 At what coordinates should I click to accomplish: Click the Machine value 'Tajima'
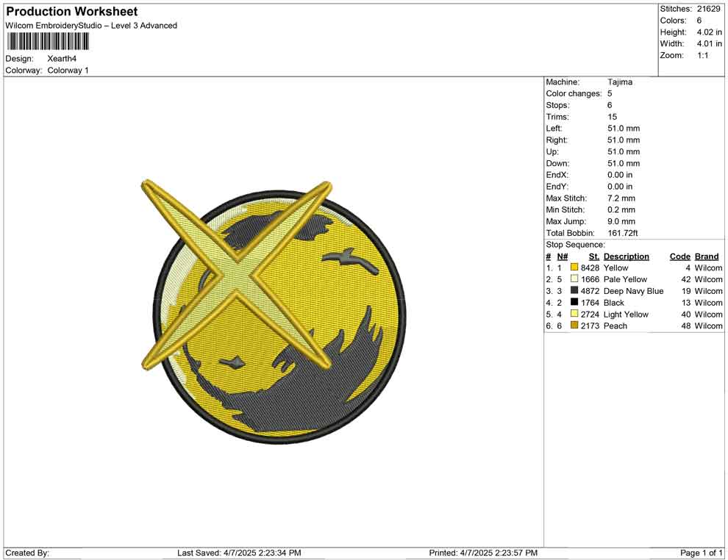tap(620, 82)
